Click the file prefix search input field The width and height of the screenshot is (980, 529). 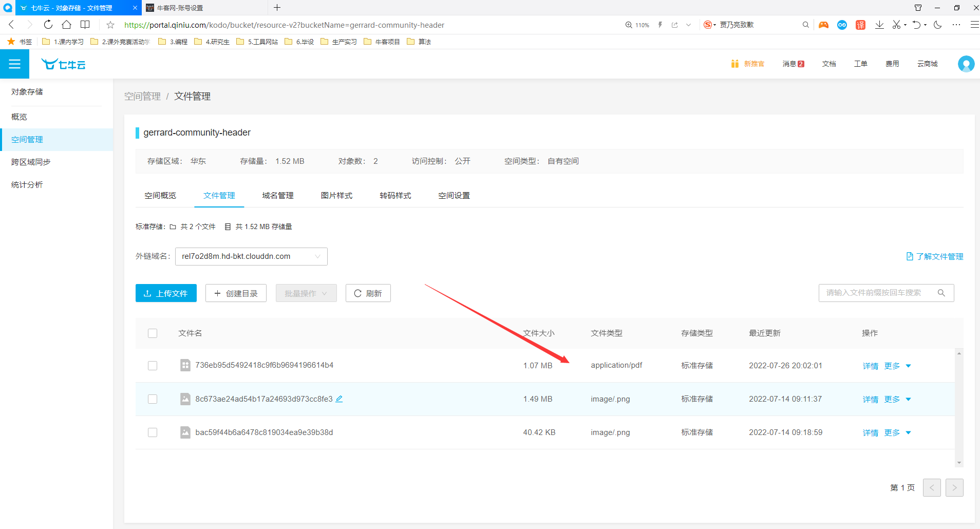[x=886, y=293]
